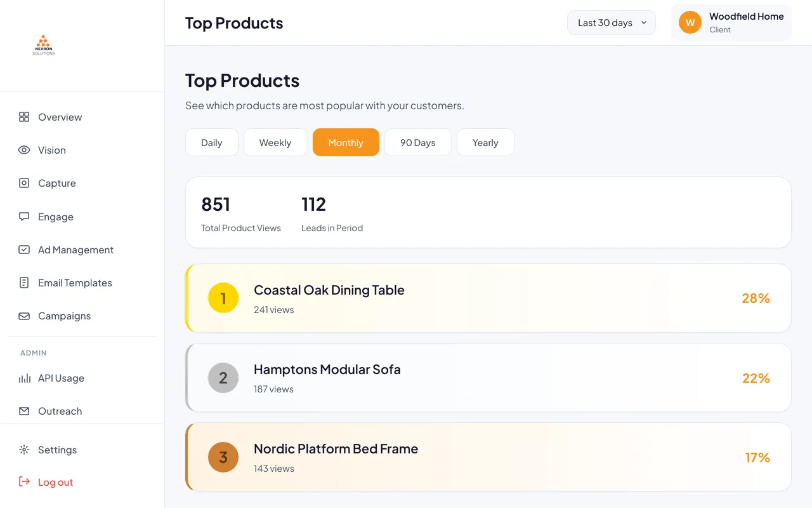Open Overview in the sidebar
The width and height of the screenshot is (812, 508).
82,117
